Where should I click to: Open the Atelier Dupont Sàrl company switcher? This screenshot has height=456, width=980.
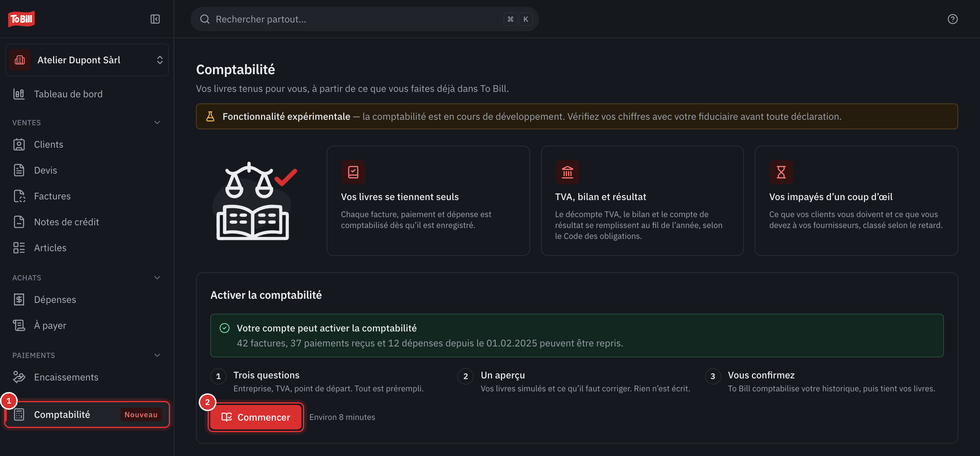pyautogui.click(x=87, y=60)
